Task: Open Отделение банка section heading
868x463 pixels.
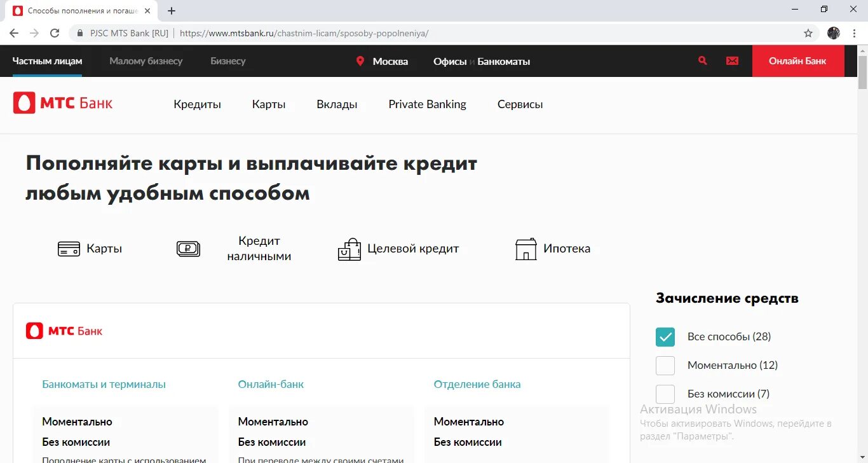Action: click(477, 384)
